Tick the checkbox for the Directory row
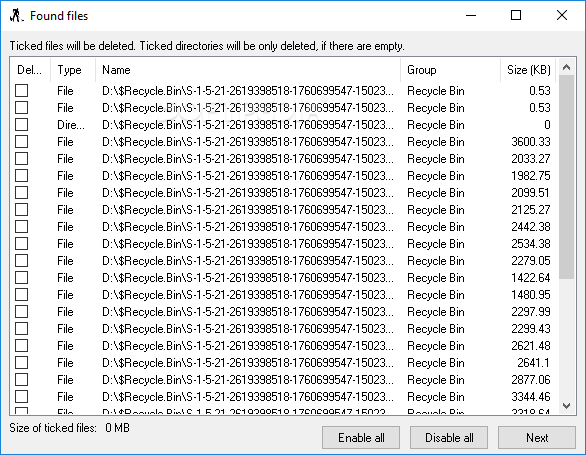586x455 pixels. click(21, 124)
